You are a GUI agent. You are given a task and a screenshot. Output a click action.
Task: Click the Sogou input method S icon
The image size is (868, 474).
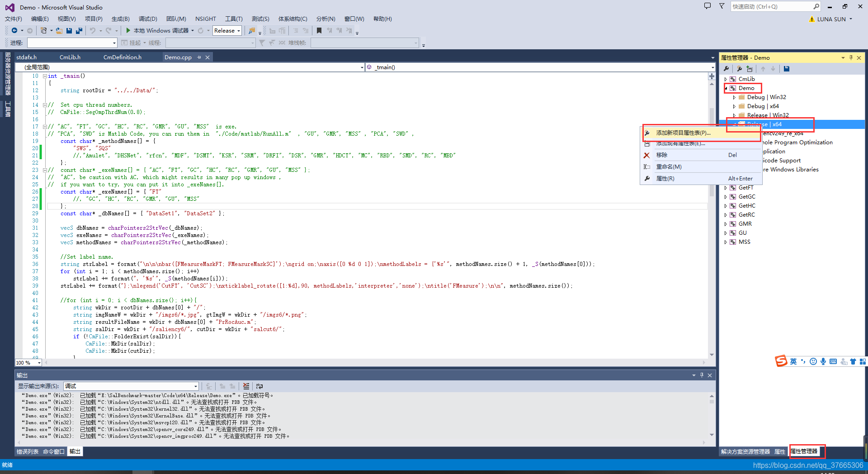781,361
